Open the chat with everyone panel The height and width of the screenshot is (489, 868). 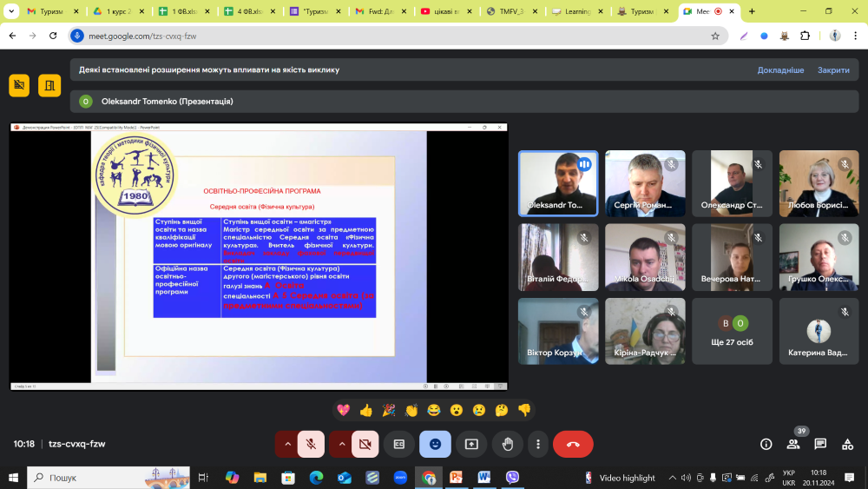coord(820,444)
